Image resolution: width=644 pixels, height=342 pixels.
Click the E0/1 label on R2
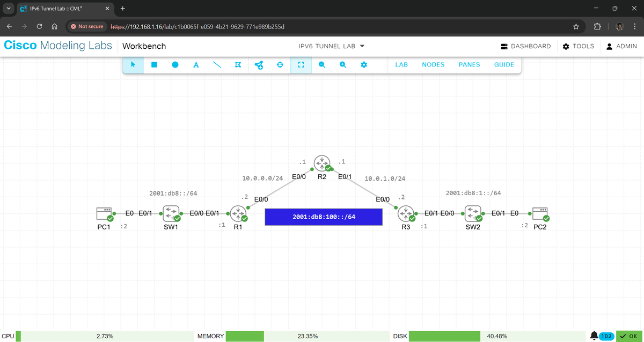[x=345, y=176]
